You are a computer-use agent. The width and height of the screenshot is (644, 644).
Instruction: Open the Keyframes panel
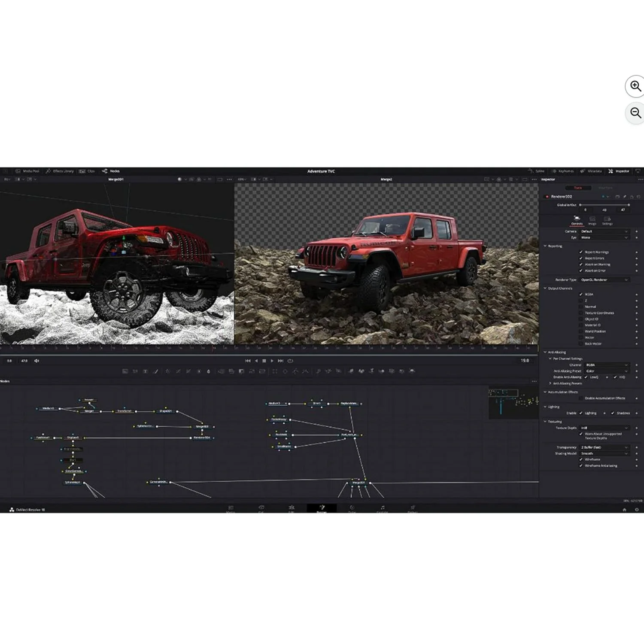click(563, 171)
